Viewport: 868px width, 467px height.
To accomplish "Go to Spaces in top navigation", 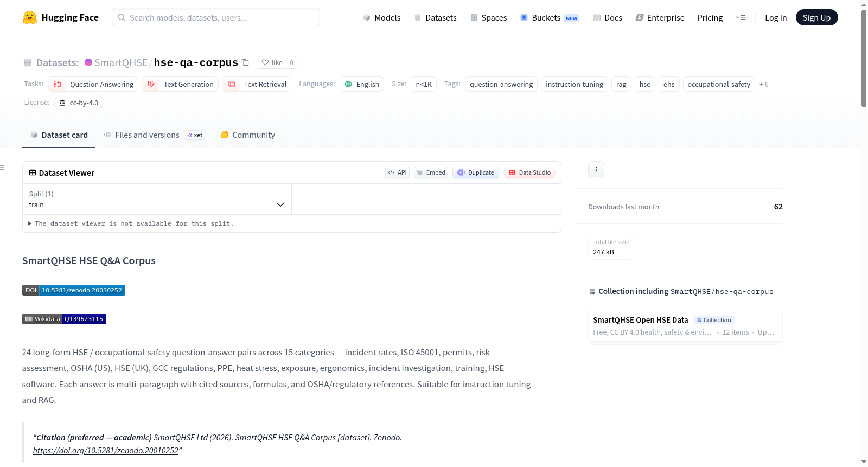I will point(488,17).
